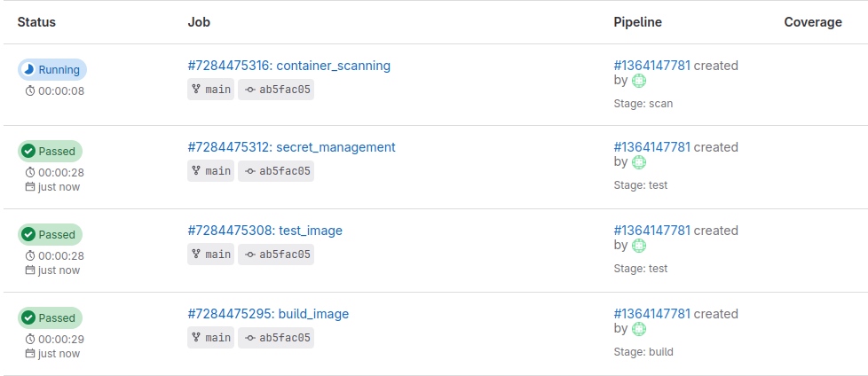The image size is (868, 376).
Task: Click the stopwatch icon next to 00:00:29
Action: pos(30,340)
